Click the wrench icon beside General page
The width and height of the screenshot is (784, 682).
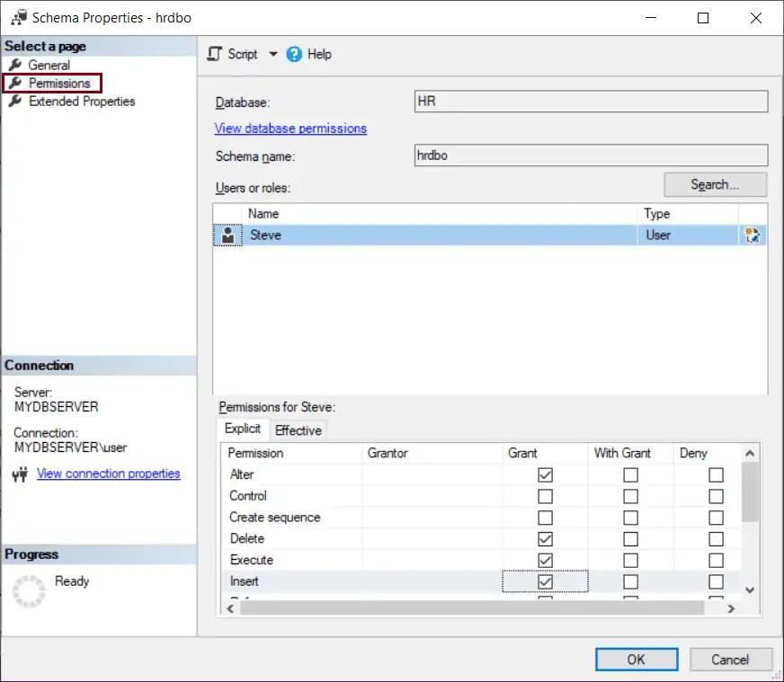(15, 65)
